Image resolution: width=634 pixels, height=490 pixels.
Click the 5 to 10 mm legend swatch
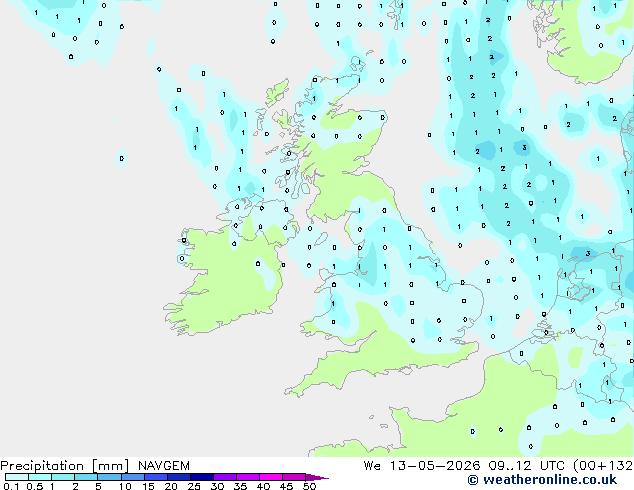click(109, 477)
